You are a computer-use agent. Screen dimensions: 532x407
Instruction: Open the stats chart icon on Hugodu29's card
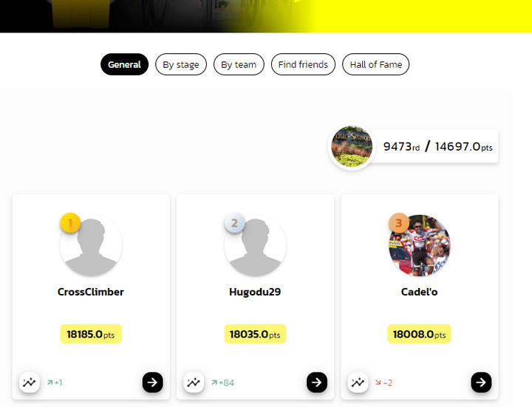click(x=194, y=382)
